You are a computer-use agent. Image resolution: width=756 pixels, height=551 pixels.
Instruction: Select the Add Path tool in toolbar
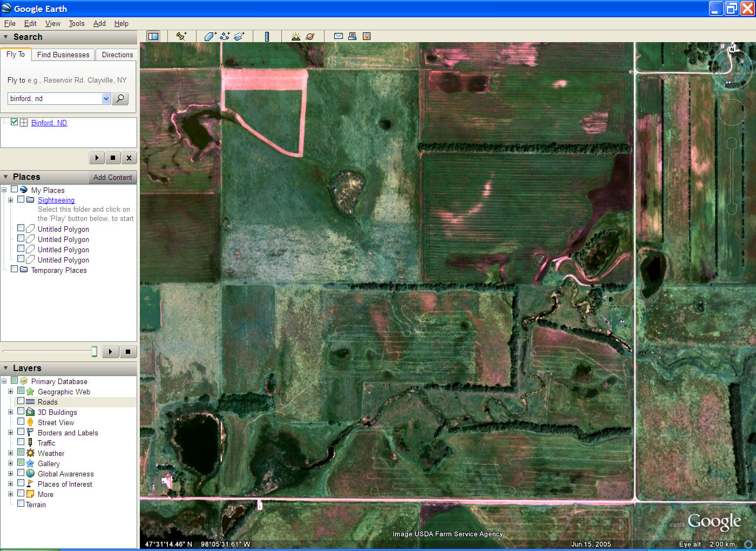click(225, 36)
